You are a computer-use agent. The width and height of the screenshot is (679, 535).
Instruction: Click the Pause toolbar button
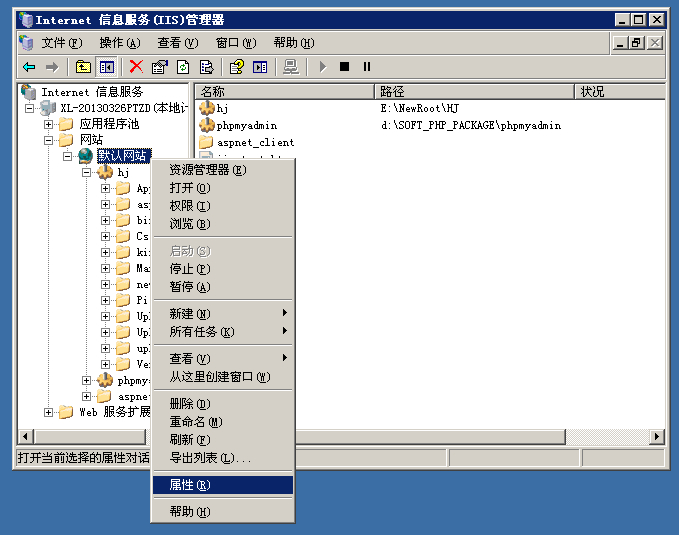(367, 67)
